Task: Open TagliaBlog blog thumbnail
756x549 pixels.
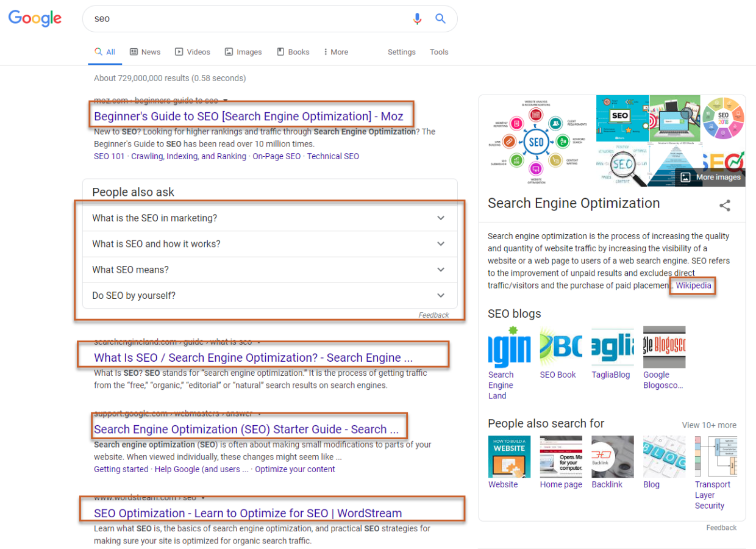Action: pos(613,347)
